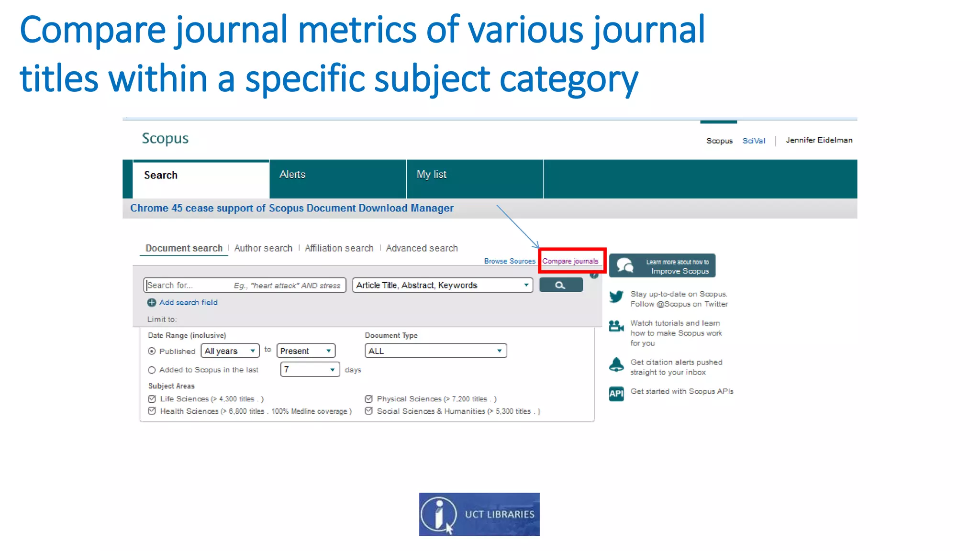Switch to the Alerts tab
The width and height of the screenshot is (980, 551).
[338, 179]
